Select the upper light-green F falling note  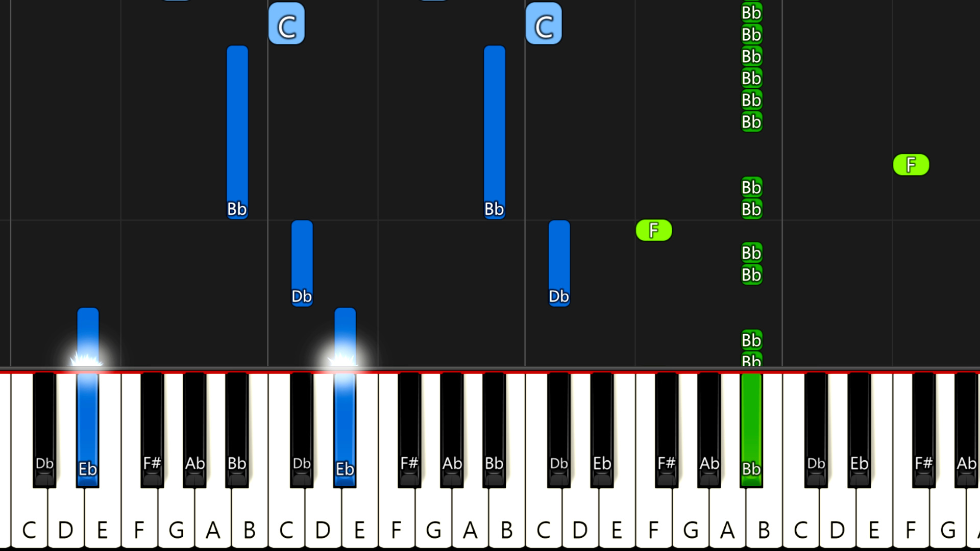911,165
